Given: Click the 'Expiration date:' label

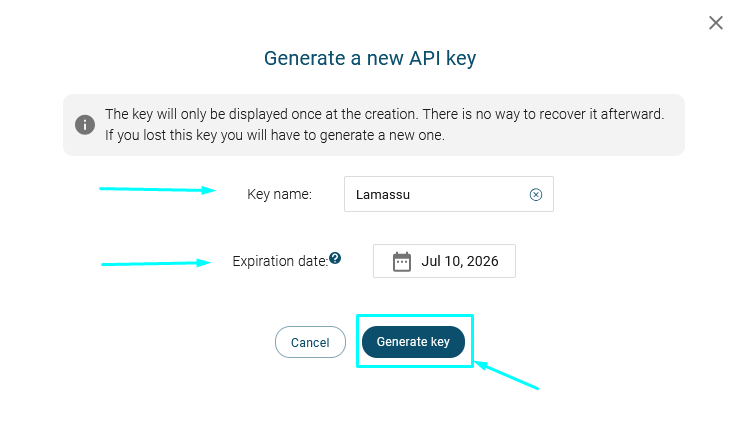Looking at the screenshot, I should [x=280, y=261].
